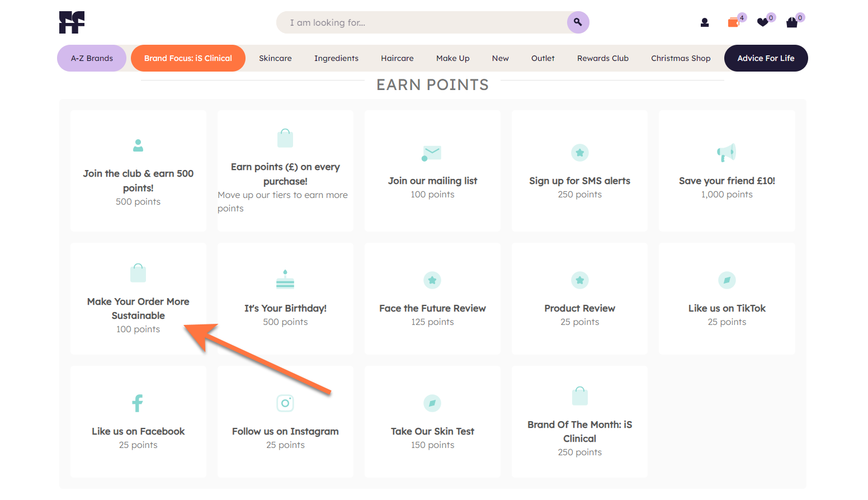Click the purple search magnifier button
Screen dimensions: 868x500
coord(578,22)
